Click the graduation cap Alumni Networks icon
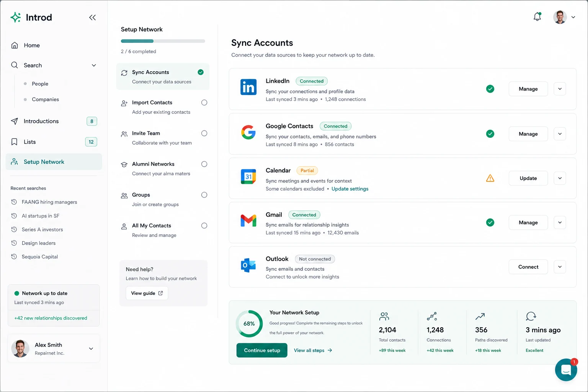The image size is (588, 392). (x=124, y=165)
